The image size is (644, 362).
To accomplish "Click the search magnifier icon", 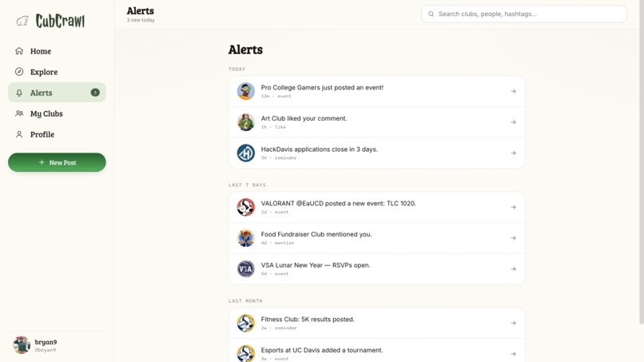I will (x=431, y=14).
